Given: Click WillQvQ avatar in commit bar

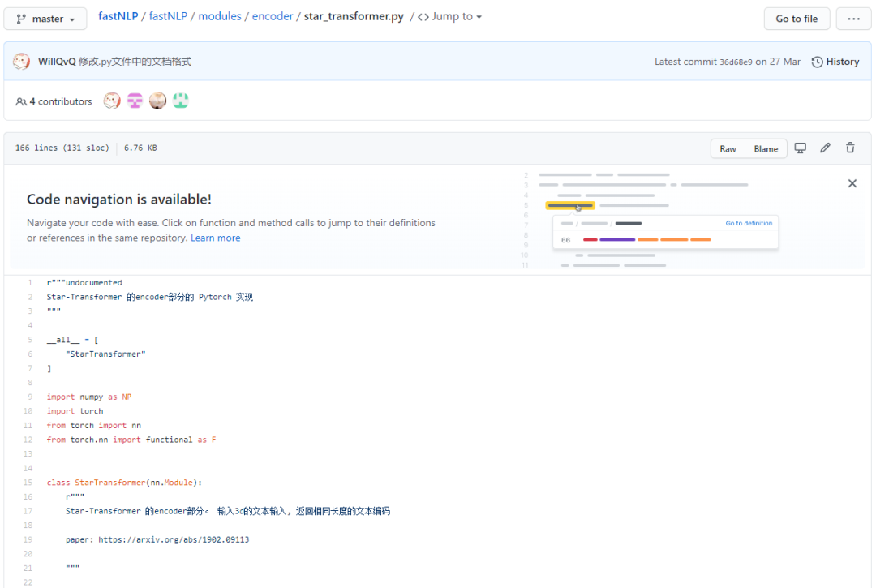Looking at the screenshot, I should pos(21,62).
